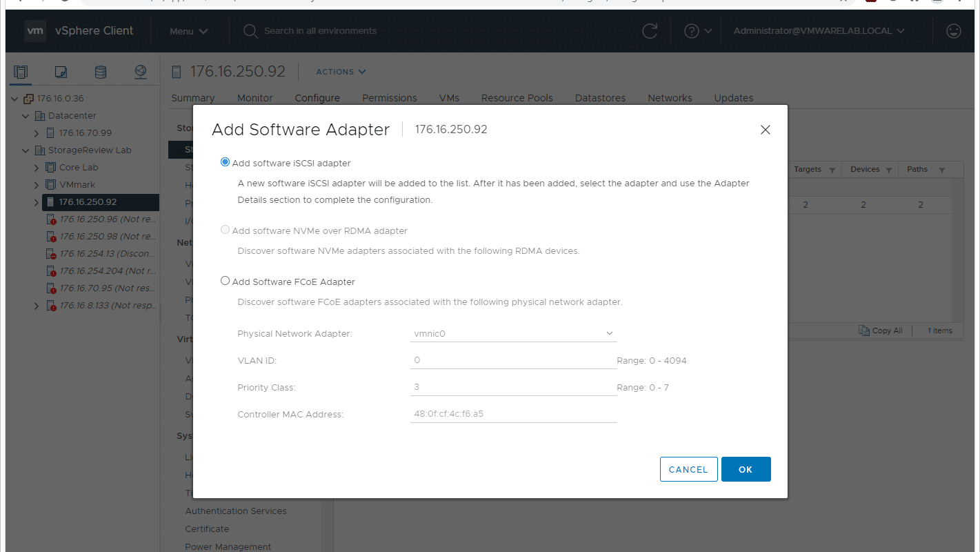Open the Storage view icon
The image size is (980, 552).
[101, 72]
